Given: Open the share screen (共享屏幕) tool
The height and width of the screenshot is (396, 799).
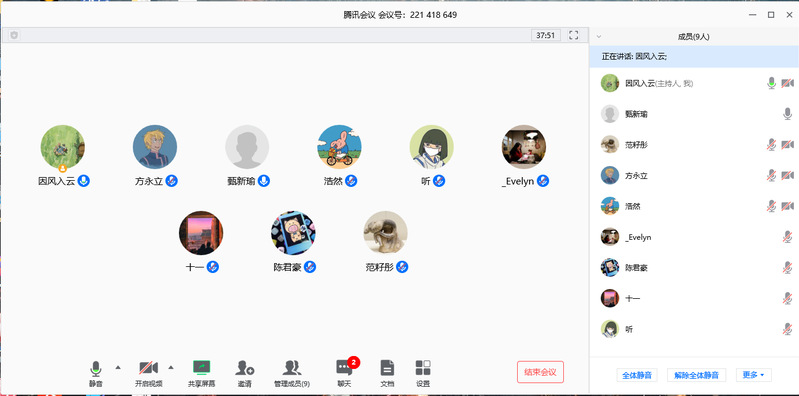Looking at the screenshot, I should click(x=201, y=374).
